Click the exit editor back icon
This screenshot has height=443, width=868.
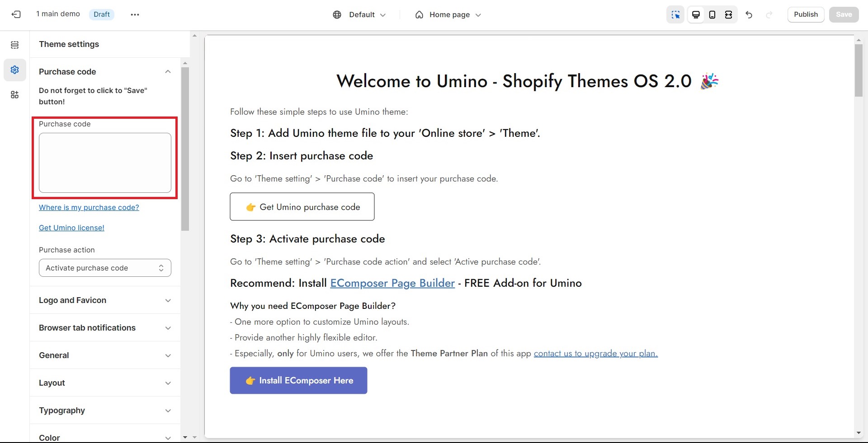pos(16,14)
